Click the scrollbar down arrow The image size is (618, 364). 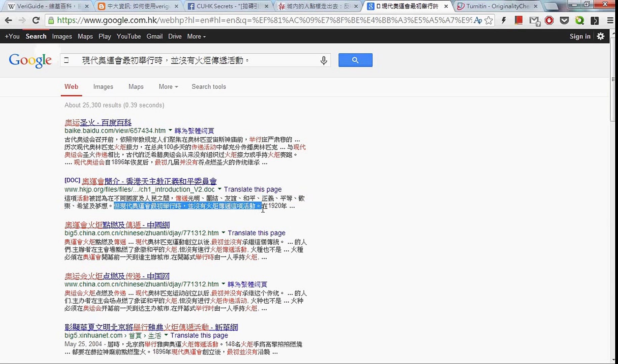(613, 360)
